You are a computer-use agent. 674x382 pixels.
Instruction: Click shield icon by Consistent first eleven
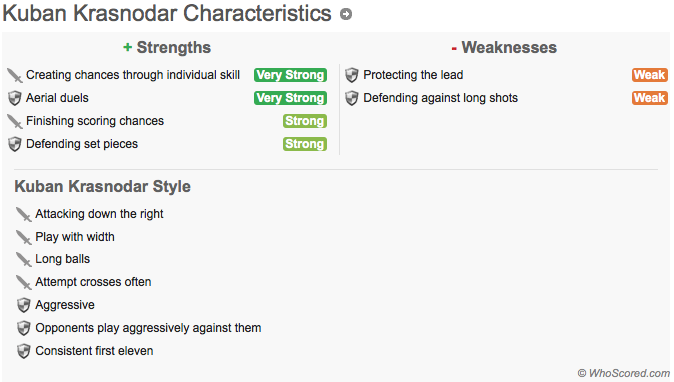(24, 351)
